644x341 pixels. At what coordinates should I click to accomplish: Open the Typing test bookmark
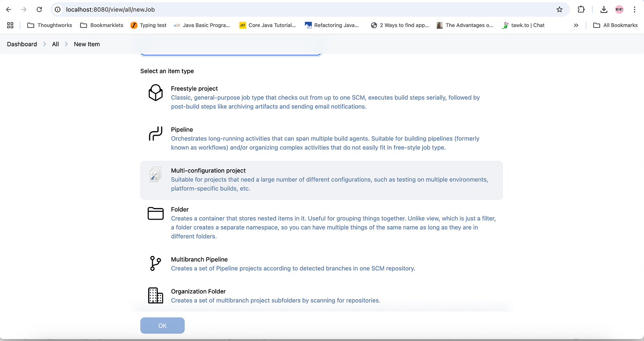click(149, 25)
